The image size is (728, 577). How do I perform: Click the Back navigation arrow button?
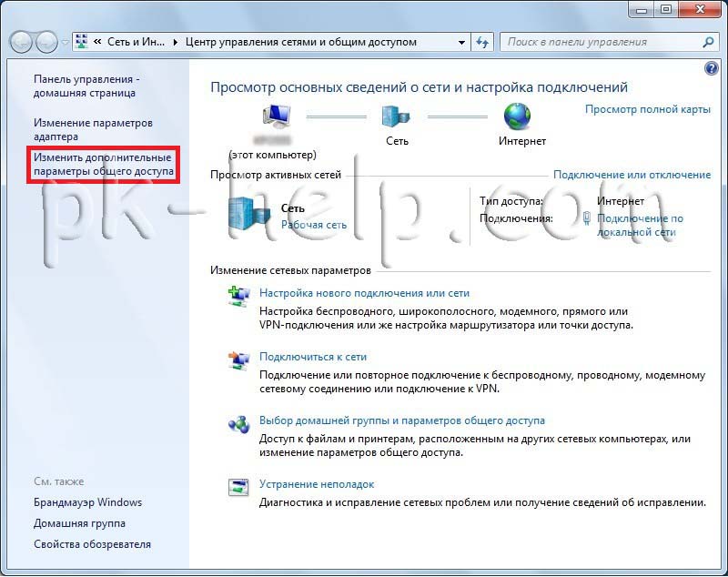tap(21, 42)
